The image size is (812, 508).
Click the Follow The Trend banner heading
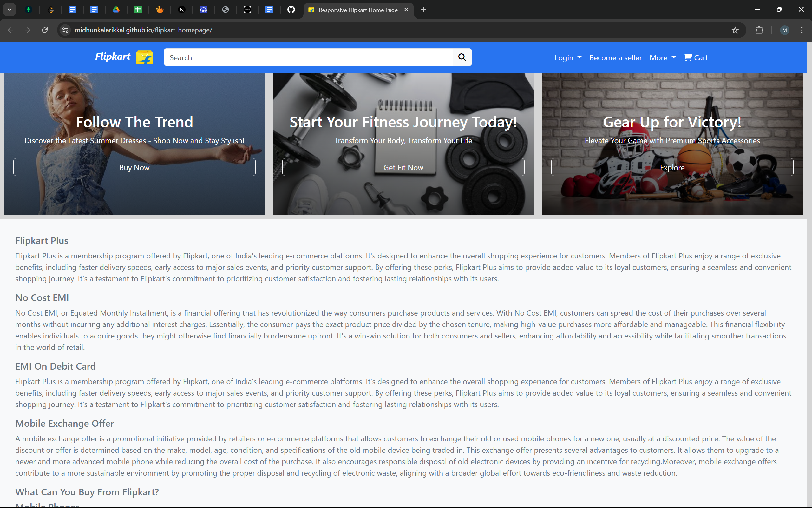134,122
